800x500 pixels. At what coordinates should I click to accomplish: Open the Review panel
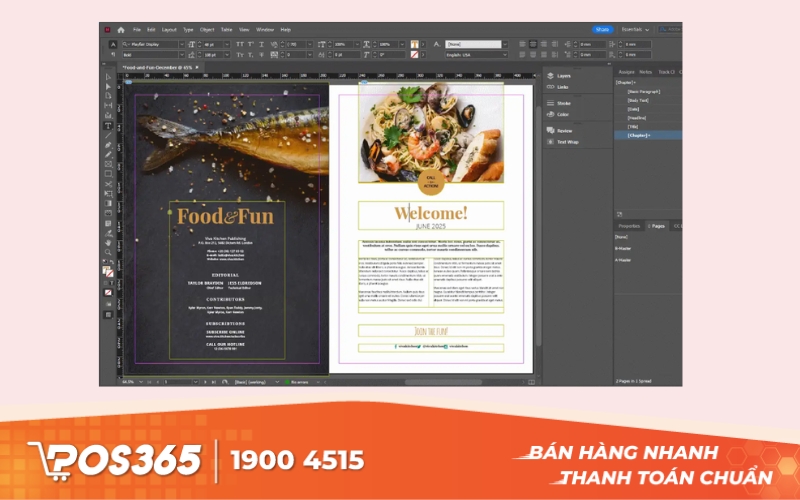560,131
